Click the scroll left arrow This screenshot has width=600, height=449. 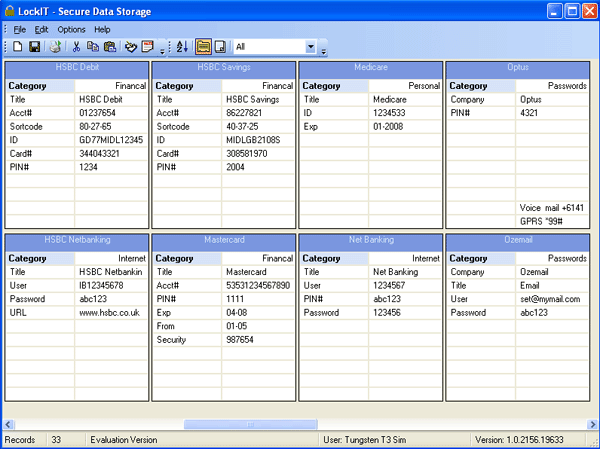coord(8,424)
